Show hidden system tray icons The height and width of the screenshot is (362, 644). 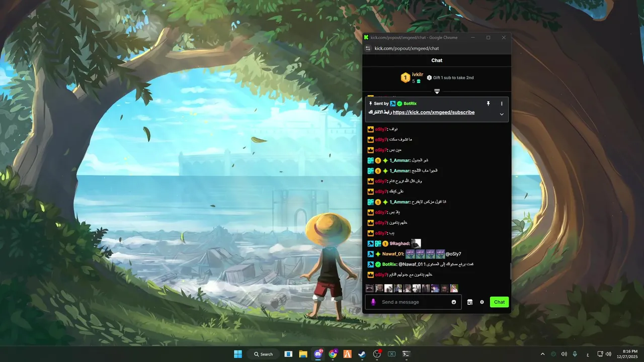[542, 354]
